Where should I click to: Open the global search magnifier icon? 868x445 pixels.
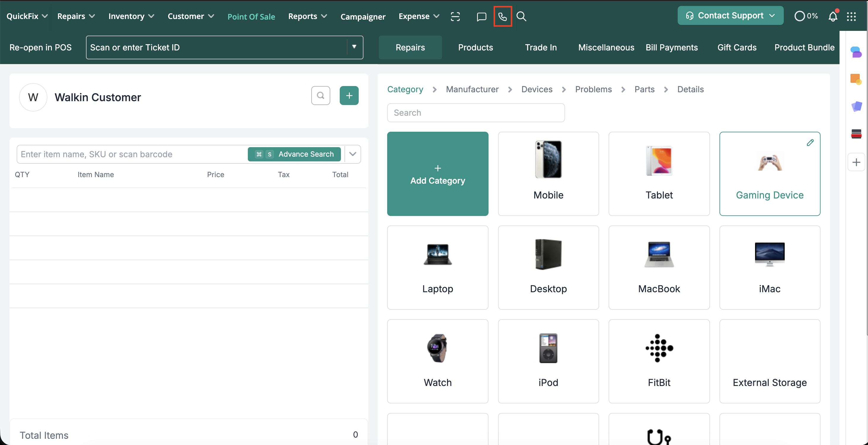[x=521, y=16]
